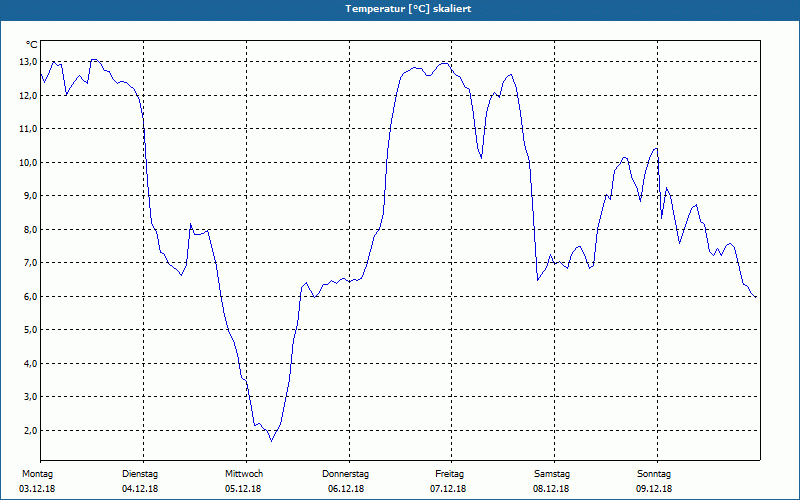Select the 5,0 axis label
Screen dimensions: 800x500
coord(30,330)
